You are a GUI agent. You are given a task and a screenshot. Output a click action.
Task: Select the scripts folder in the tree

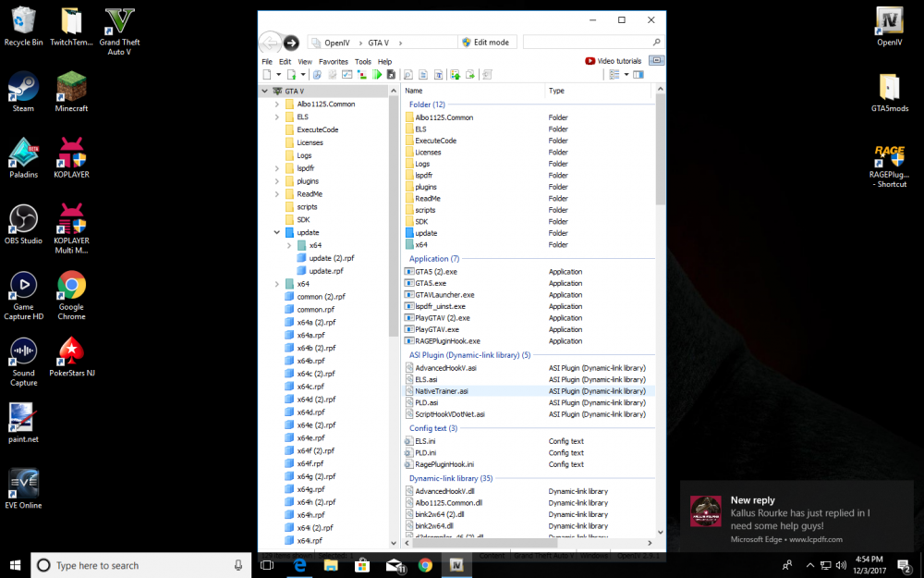tap(307, 207)
